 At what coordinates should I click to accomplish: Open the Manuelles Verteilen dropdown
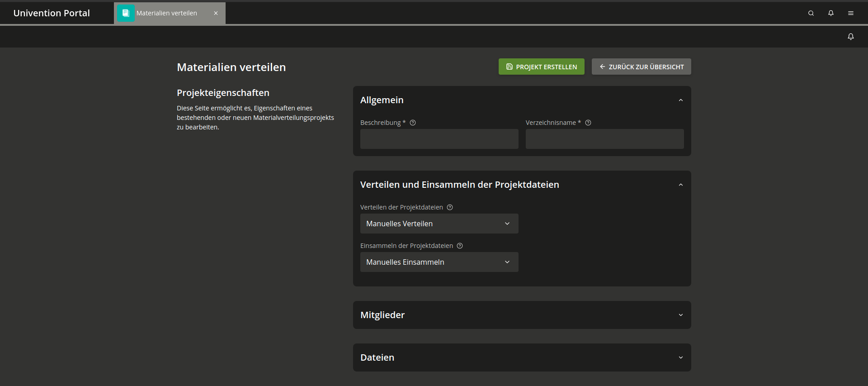tap(439, 224)
